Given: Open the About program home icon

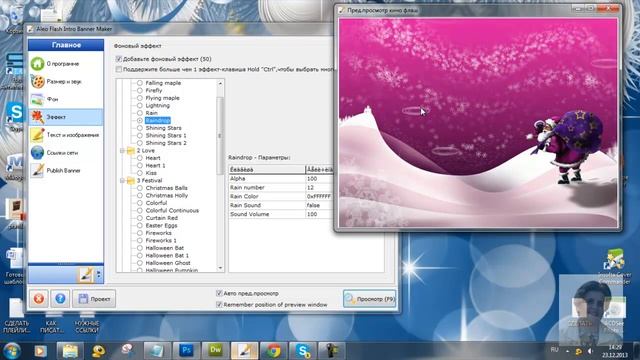Looking at the screenshot, I should [x=37, y=64].
